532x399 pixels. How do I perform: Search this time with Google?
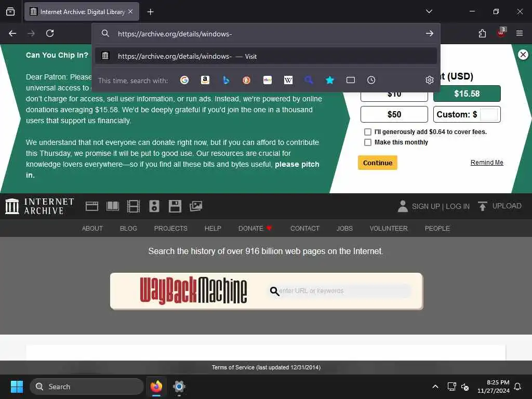pyautogui.click(x=184, y=80)
